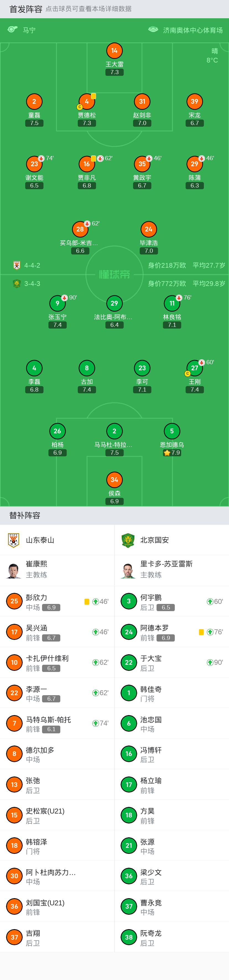Click the referee whistle icon next to 马宁

(x=12, y=30)
